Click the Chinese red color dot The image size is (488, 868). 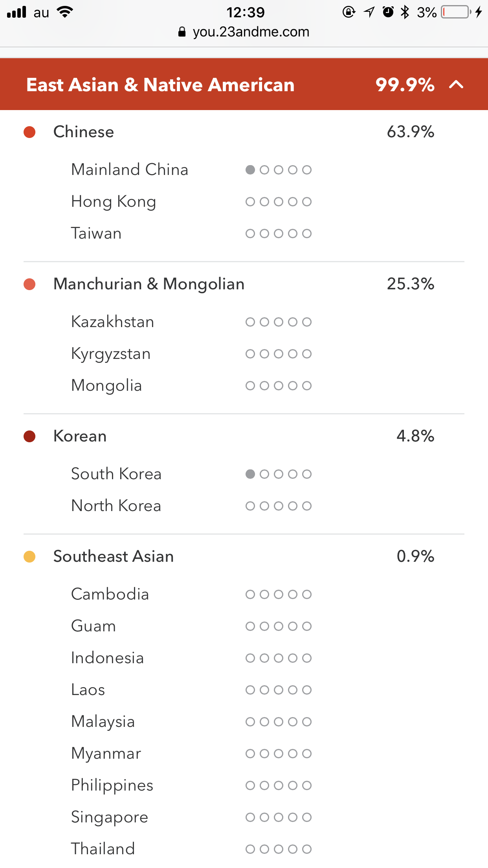click(x=29, y=132)
